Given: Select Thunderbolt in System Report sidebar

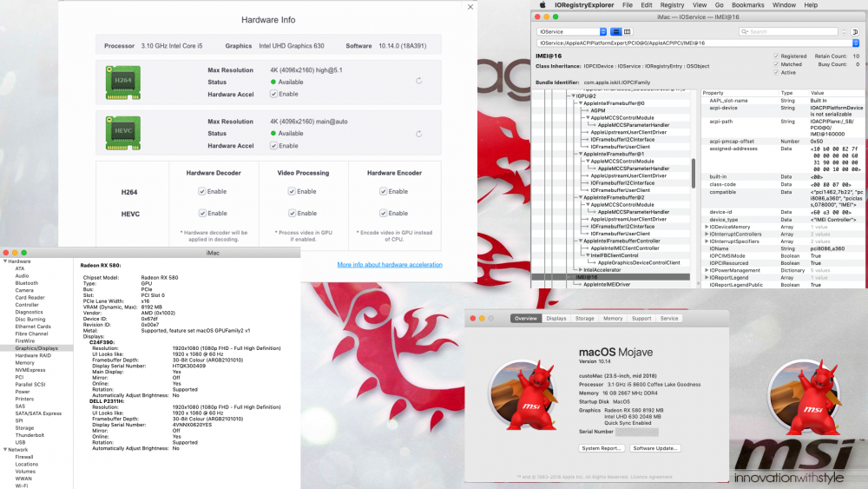Looking at the screenshot, I should click(x=30, y=435).
